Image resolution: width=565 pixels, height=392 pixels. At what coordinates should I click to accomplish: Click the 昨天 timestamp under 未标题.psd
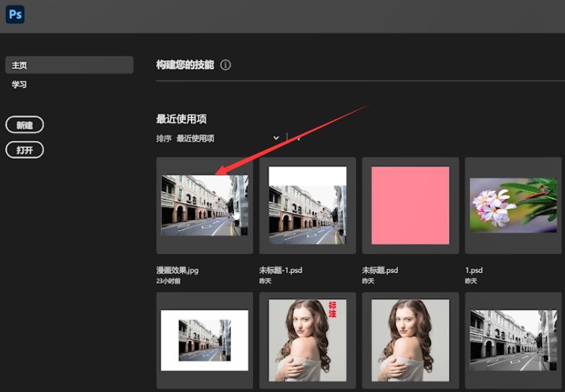[368, 281]
